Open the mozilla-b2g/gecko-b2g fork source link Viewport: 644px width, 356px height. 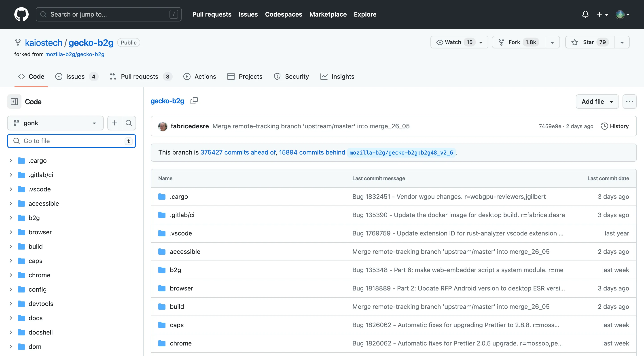[75, 54]
